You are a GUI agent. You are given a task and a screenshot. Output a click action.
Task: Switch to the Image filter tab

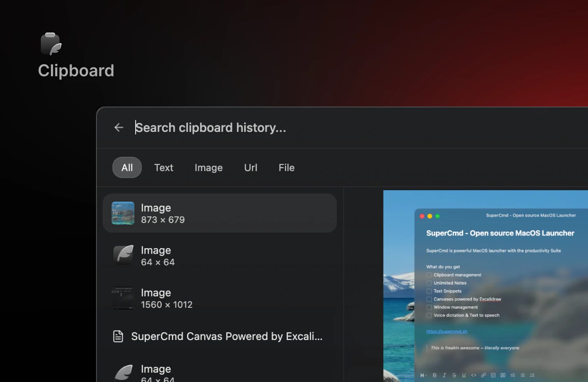point(208,167)
